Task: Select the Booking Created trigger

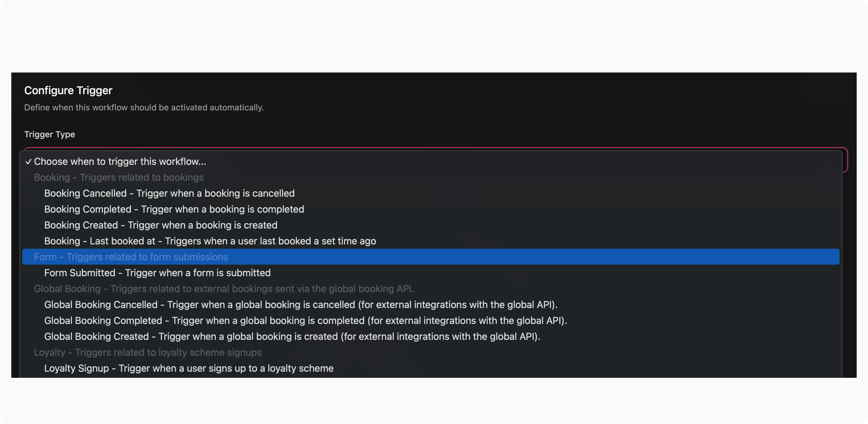Action: (160, 225)
